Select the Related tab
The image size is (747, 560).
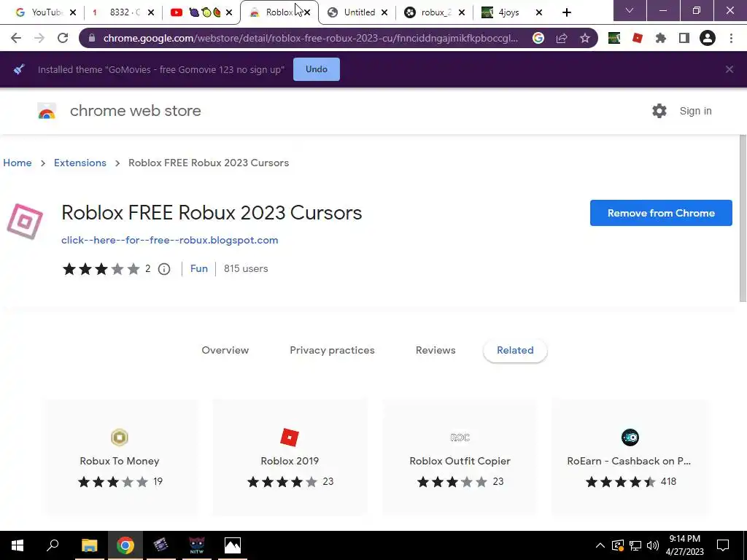(515, 351)
